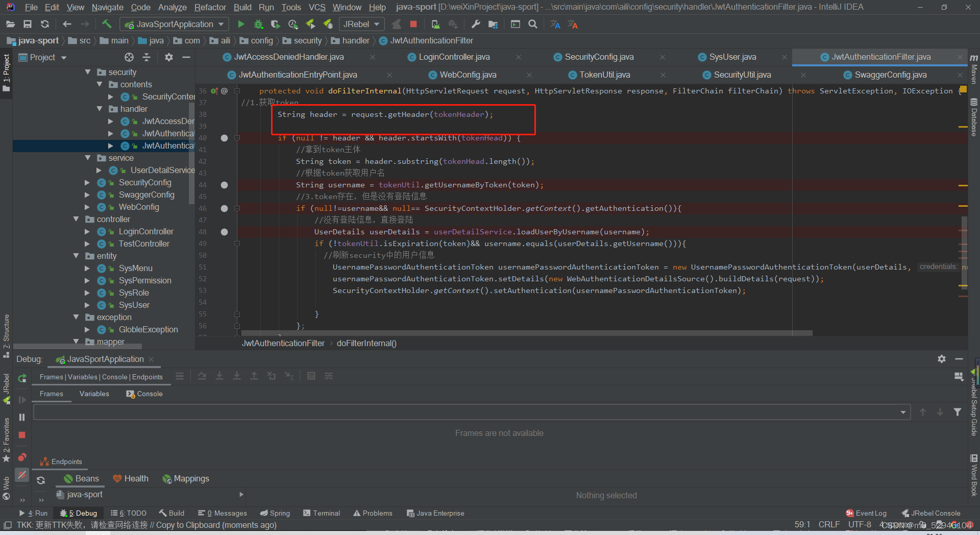Toggle a breakpoint circle on line 44
Viewport: 980px width, 535px height.
pos(224,185)
